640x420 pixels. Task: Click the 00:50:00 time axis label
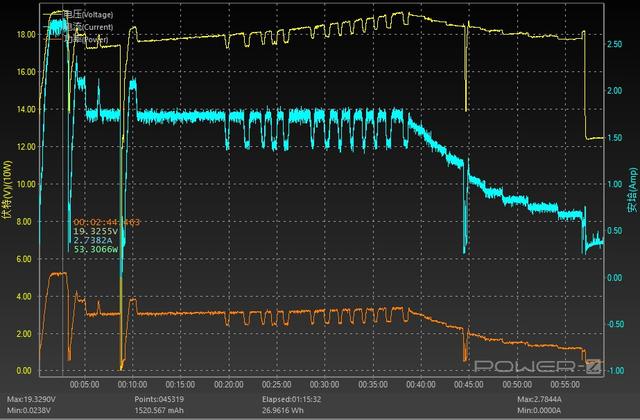pyautogui.click(x=517, y=384)
